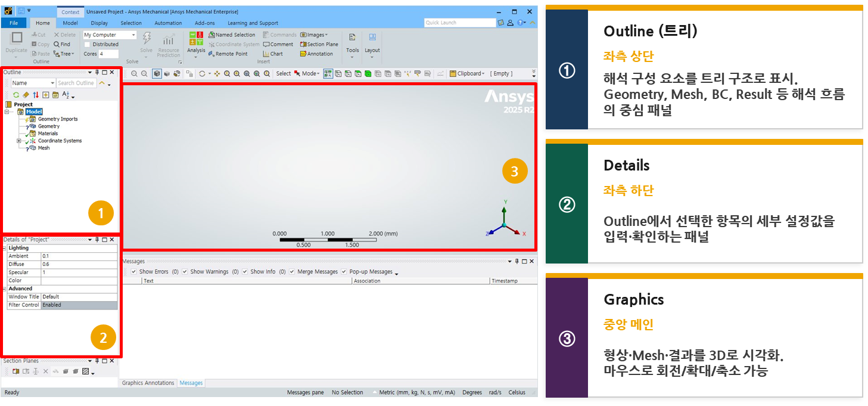This screenshot has height=406, width=868.
Task: Open the Tree dropdown in Outline group
Action: click(64, 54)
